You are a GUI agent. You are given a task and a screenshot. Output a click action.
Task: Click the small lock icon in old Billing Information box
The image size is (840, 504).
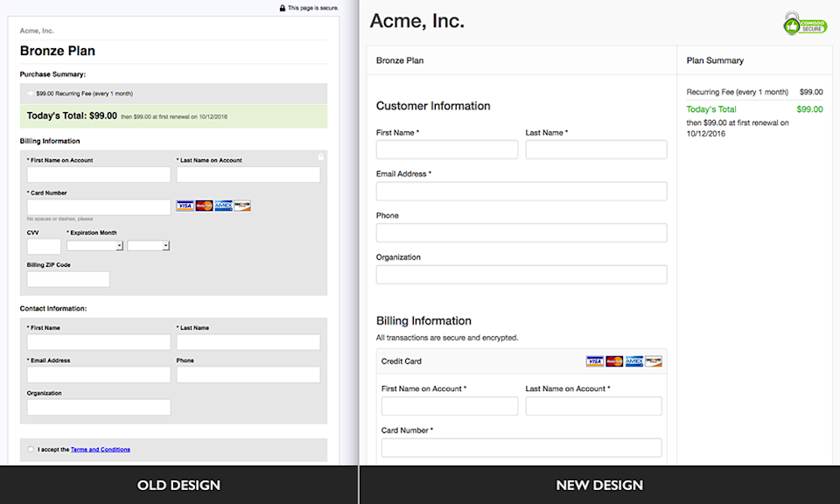(x=320, y=157)
